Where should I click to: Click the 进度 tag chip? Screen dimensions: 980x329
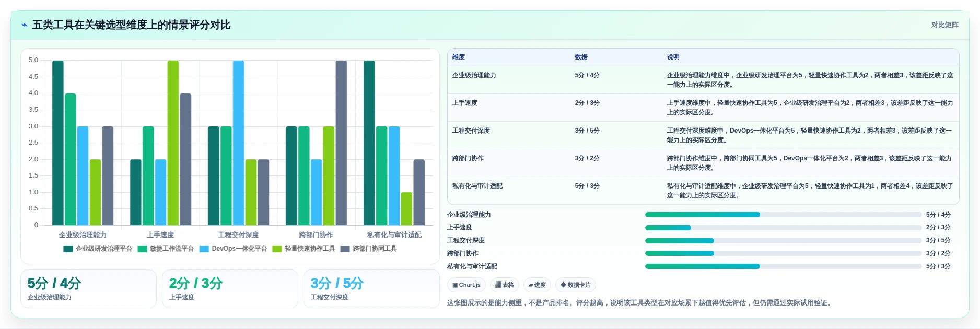537,285
